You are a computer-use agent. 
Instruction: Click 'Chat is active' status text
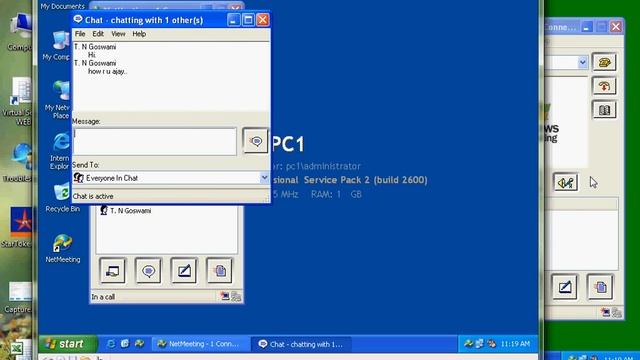(93, 196)
